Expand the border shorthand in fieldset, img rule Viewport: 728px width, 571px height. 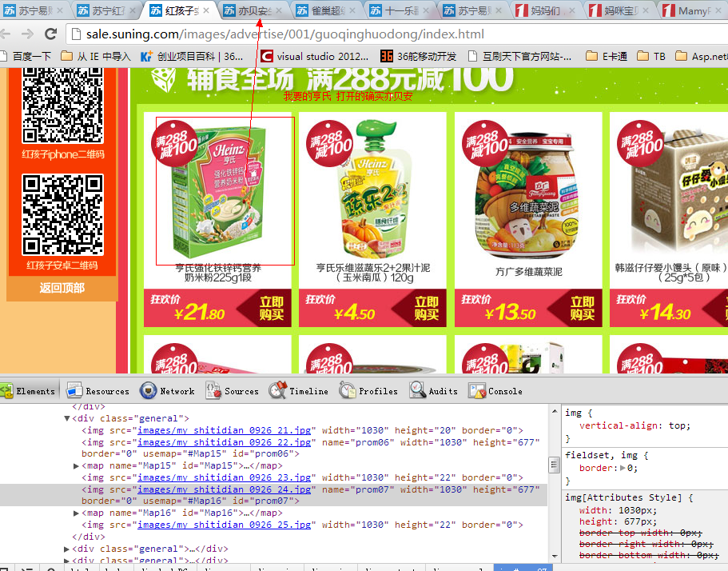(x=623, y=469)
